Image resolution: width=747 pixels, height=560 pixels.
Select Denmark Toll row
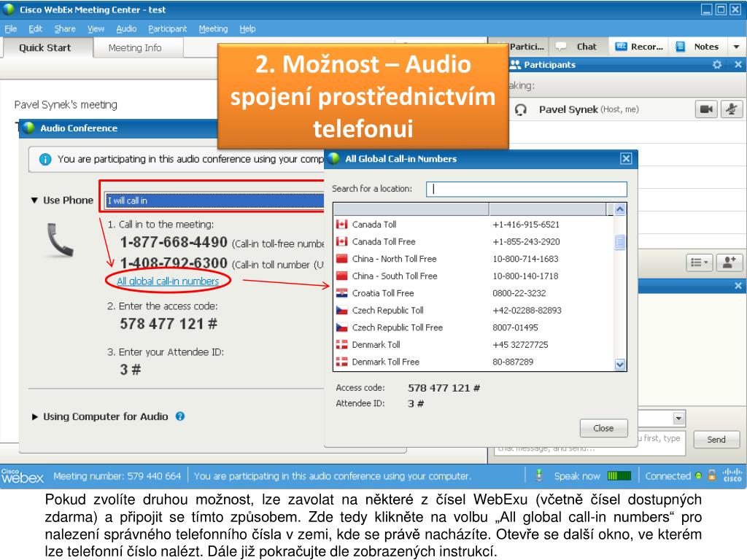pyautogui.click(x=474, y=344)
